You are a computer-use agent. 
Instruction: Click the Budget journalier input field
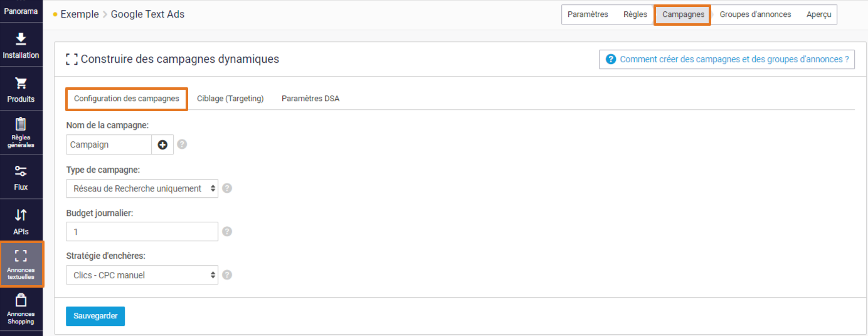coord(142,231)
